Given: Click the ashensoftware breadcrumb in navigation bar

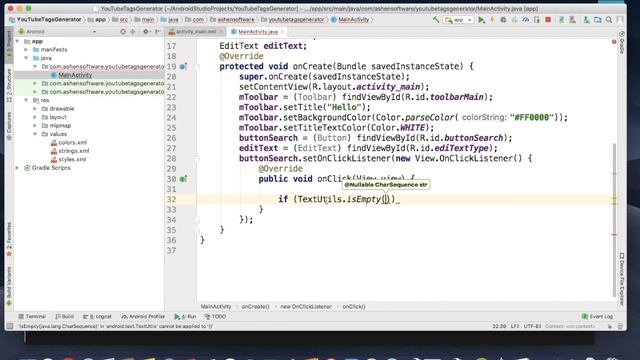Looking at the screenshot, I should [232, 20].
